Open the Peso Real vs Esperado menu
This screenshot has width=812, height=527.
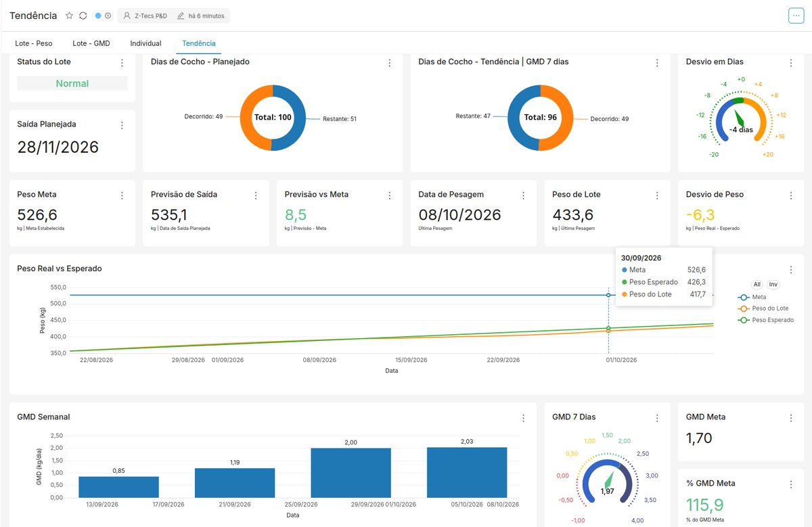click(791, 270)
